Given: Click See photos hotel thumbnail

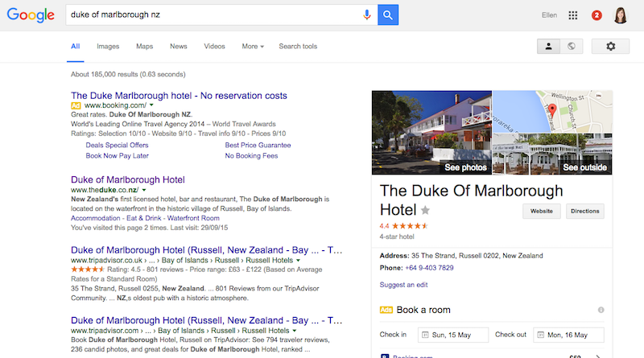Looking at the screenshot, I should pos(431,133).
